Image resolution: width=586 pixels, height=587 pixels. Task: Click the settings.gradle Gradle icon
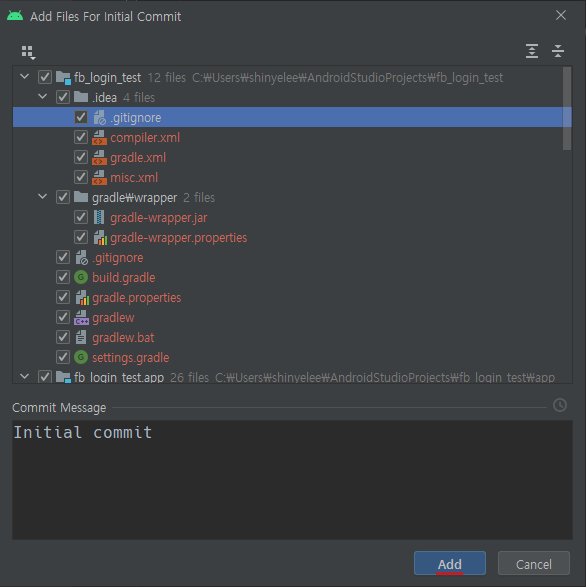81,358
